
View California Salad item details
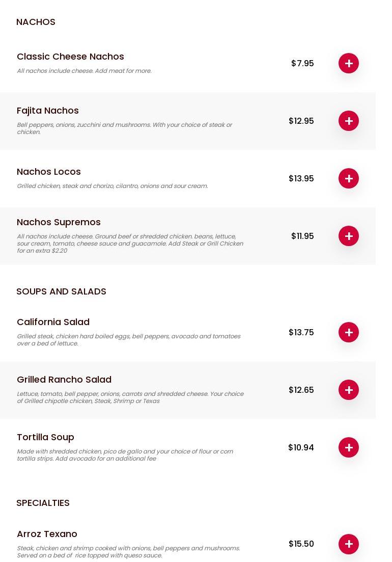pyautogui.click(x=53, y=322)
